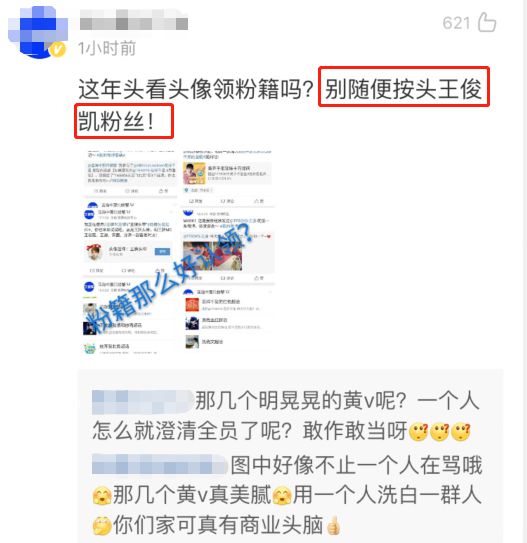Click the 621 like count

tap(456, 23)
